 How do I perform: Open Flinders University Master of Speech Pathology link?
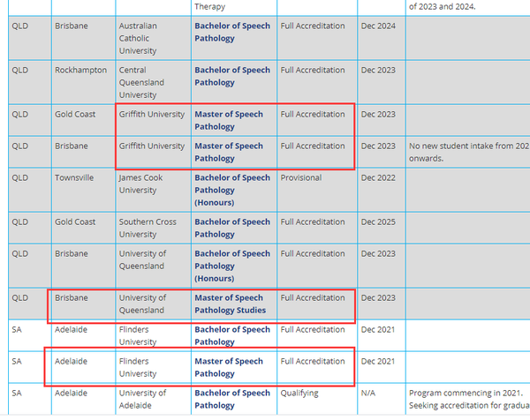click(x=229, y=368)
